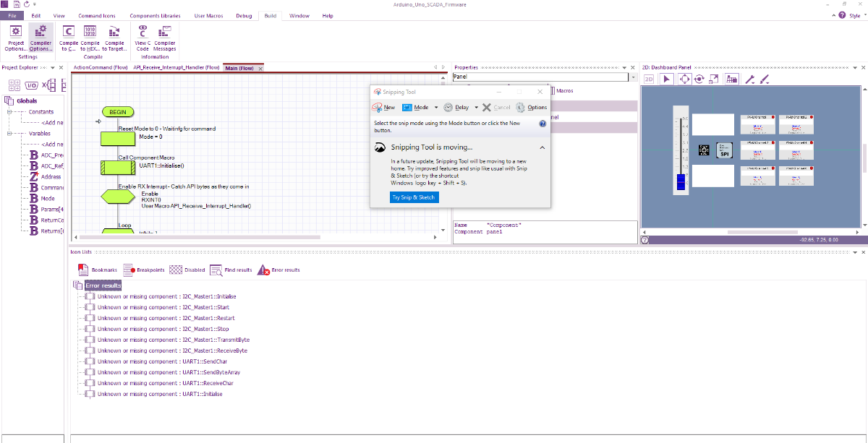Select Project Explorer macros grid view icon

14,85
